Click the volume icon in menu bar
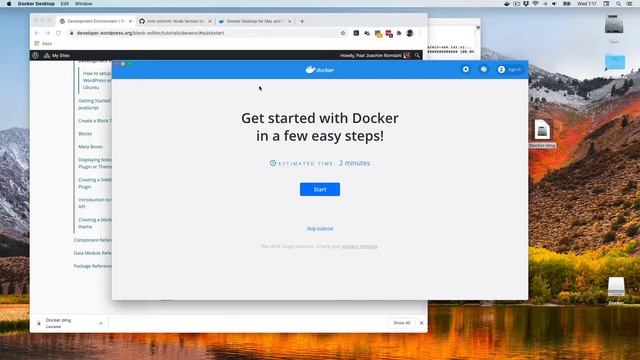Viewport: 640px width, 360px height. pyautogui.click(x=554, y=4)
